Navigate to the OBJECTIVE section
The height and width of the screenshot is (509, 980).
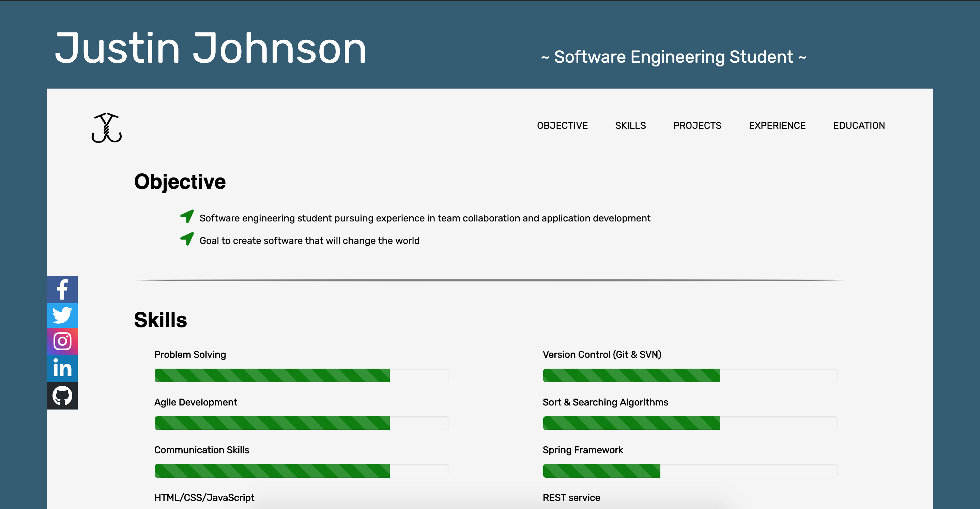point(562,125)
